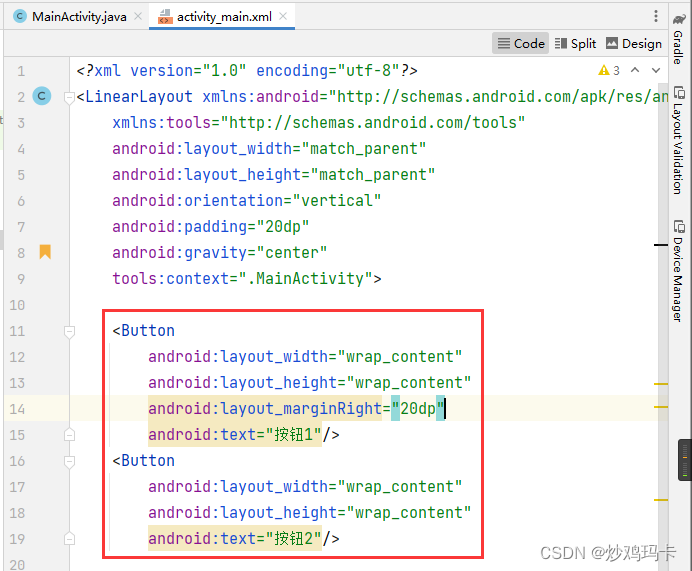Screen dimensions: 692x571
Task: Click the xmlns:tools attribute on line 3
Action: pos(319,122)
